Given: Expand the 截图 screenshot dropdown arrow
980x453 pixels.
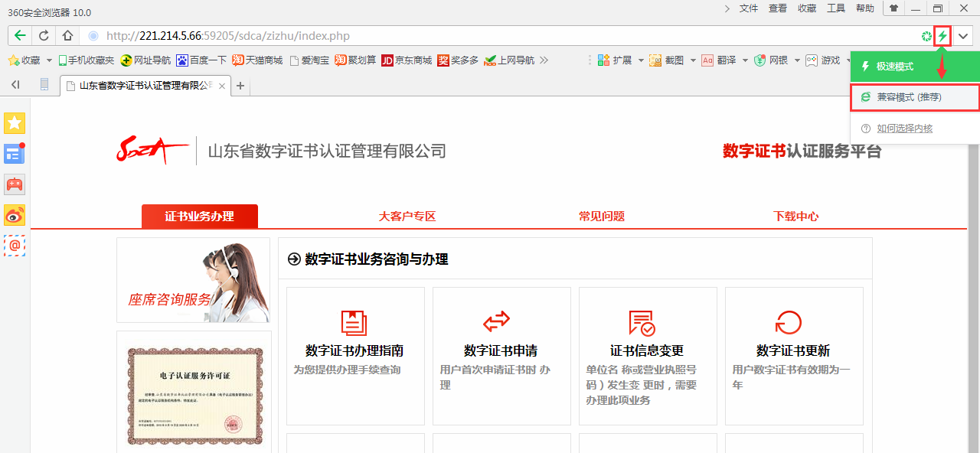Looking at the screenshot, I should (x=692, y=60).
